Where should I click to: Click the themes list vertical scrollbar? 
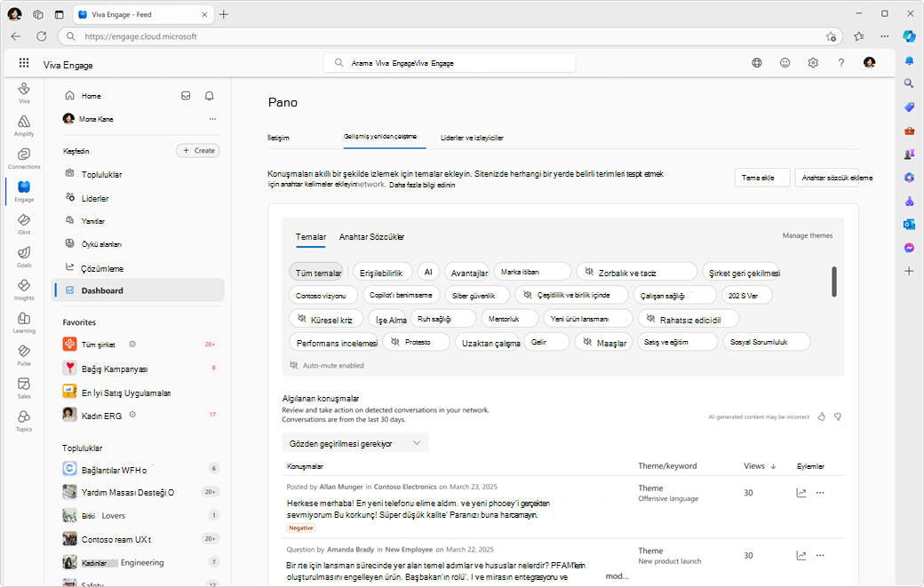click(834, 282)
